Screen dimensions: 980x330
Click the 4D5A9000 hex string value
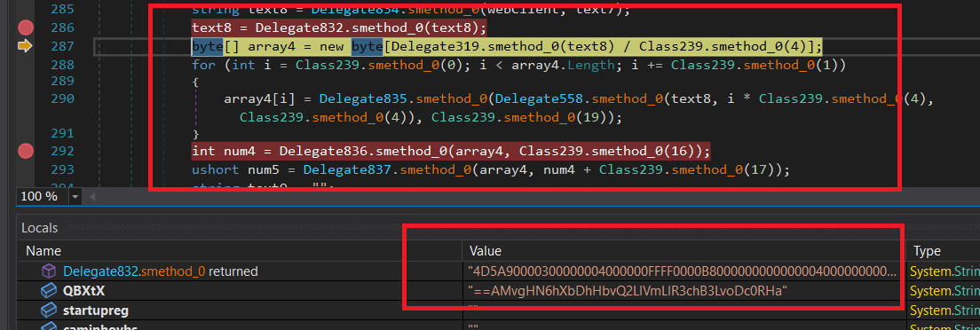click(x=683, y=271)
